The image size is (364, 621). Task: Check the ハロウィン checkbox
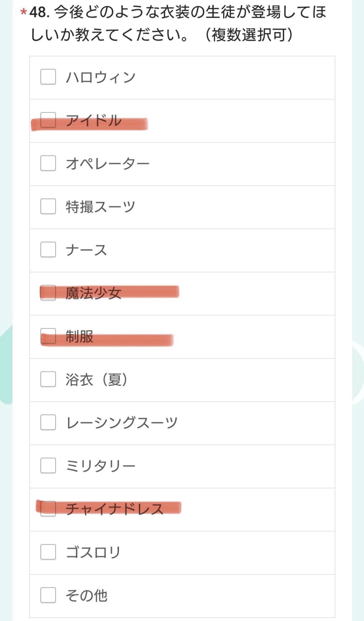[48, 77]
